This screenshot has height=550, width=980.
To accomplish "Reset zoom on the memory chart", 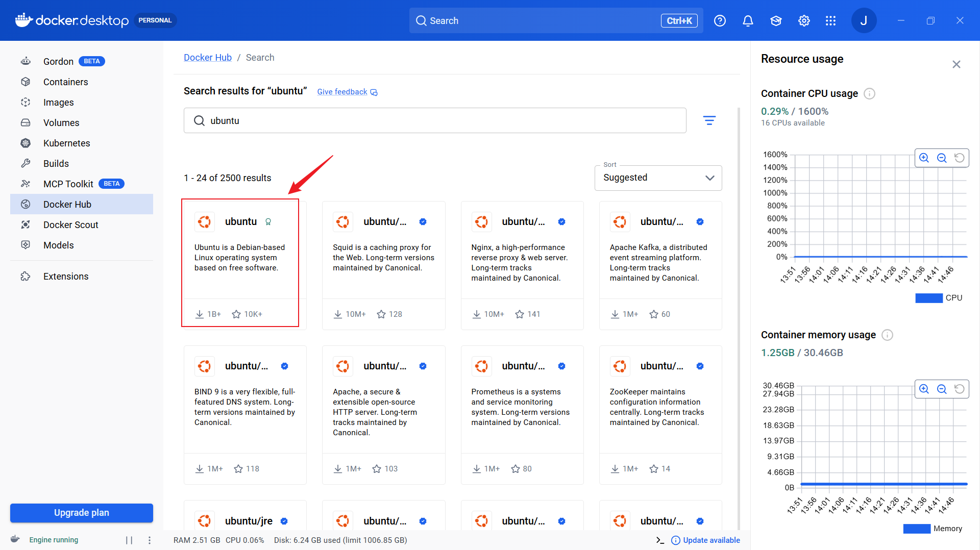I will [x=960, y=389].
